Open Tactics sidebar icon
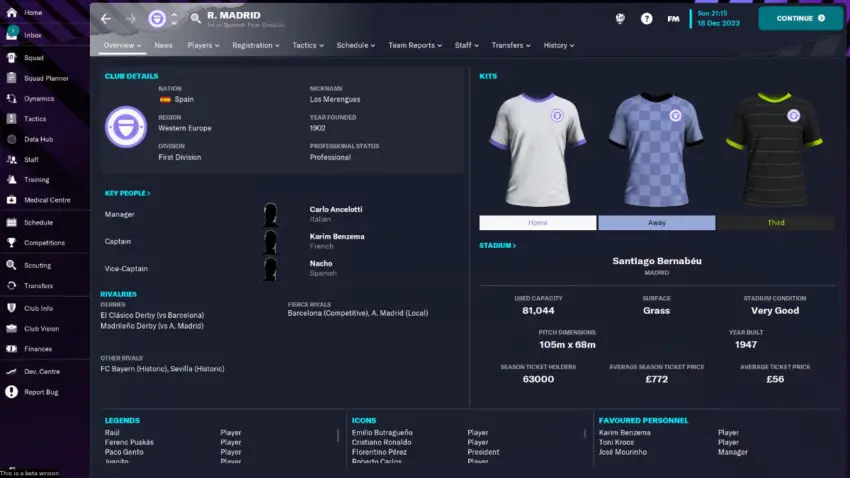 [x=11, y=119]
